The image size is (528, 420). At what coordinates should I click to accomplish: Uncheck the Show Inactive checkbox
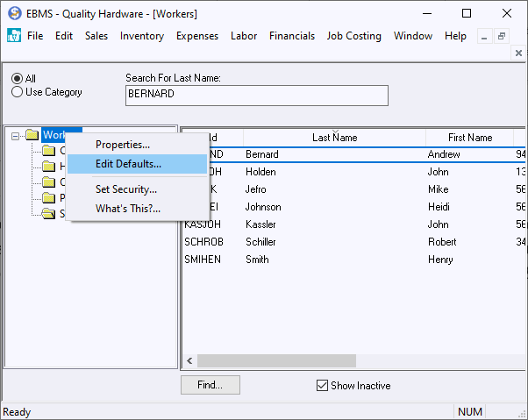click(x=322, y=386)
